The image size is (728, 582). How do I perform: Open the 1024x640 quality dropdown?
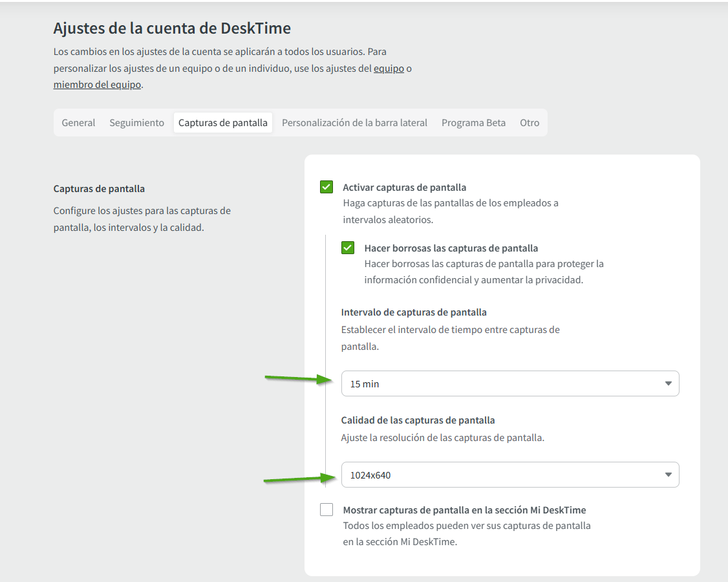509,475
